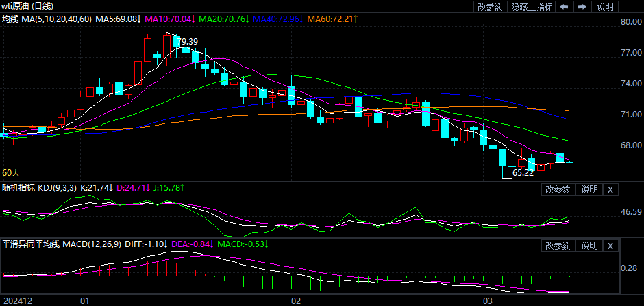
Task: Select the 65.22 low price marker
Action: click(x=523, y=173)
